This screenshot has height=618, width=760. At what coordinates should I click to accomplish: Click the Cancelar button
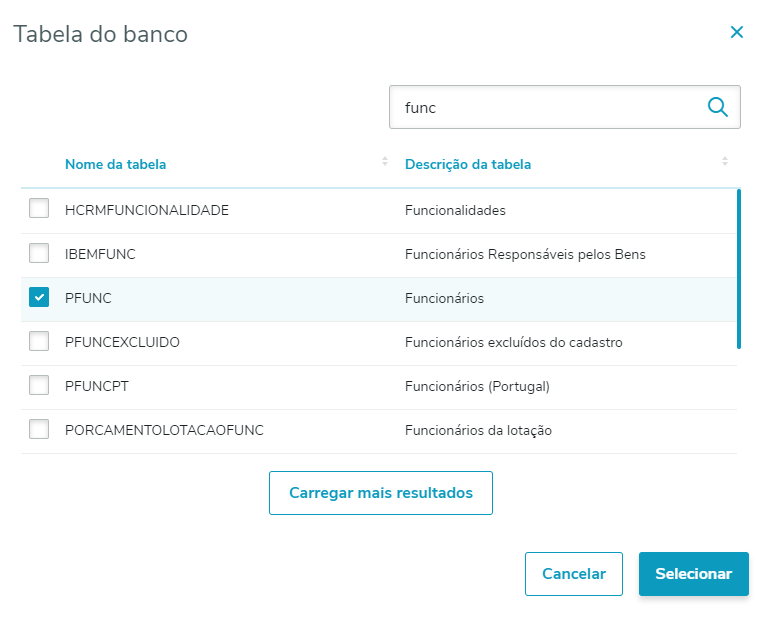(x=574, y=574)
